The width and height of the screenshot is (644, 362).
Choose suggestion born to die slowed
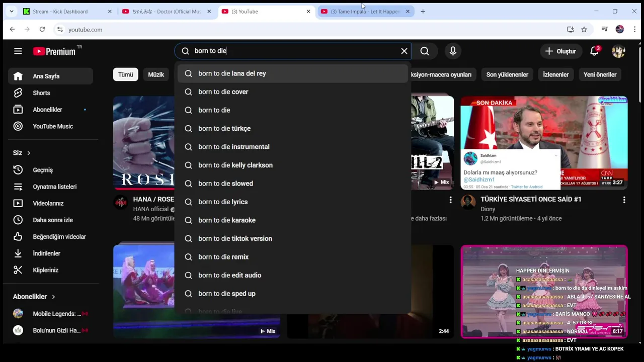[x=292, y=184]
